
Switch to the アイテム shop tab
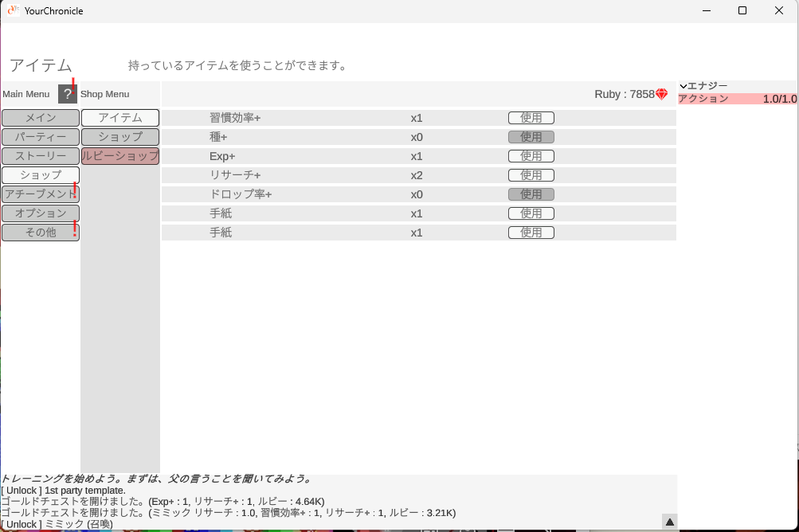[120, 118]
